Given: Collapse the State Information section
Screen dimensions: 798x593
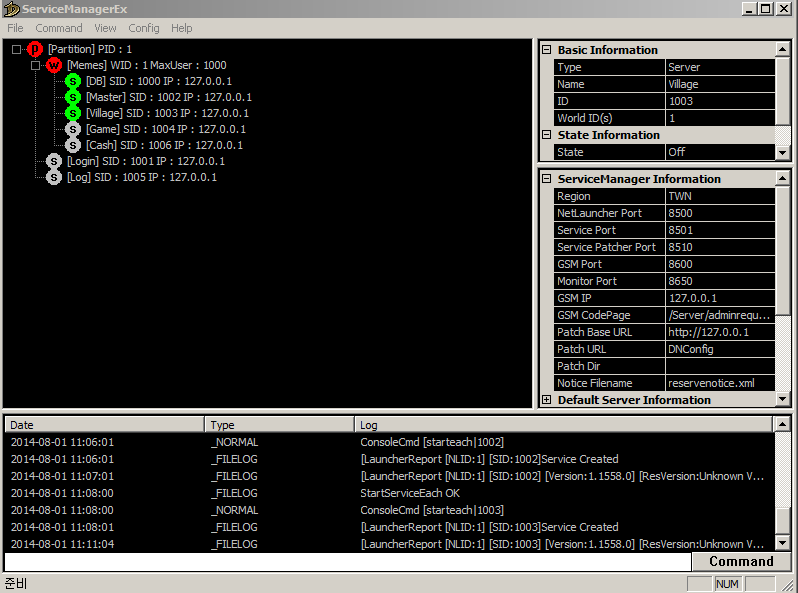Looking at the screenshot, I should (547, 135).
